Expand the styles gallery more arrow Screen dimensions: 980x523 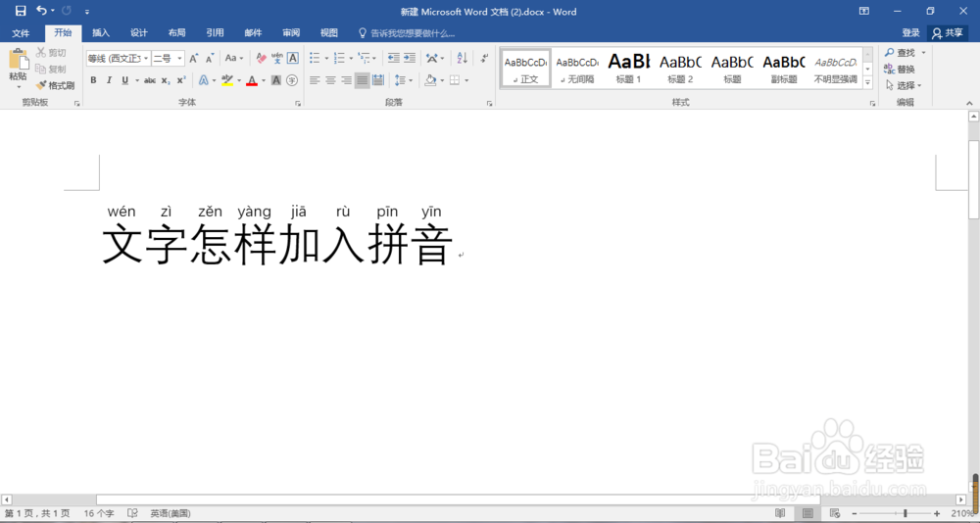click(x=868, y=82)
